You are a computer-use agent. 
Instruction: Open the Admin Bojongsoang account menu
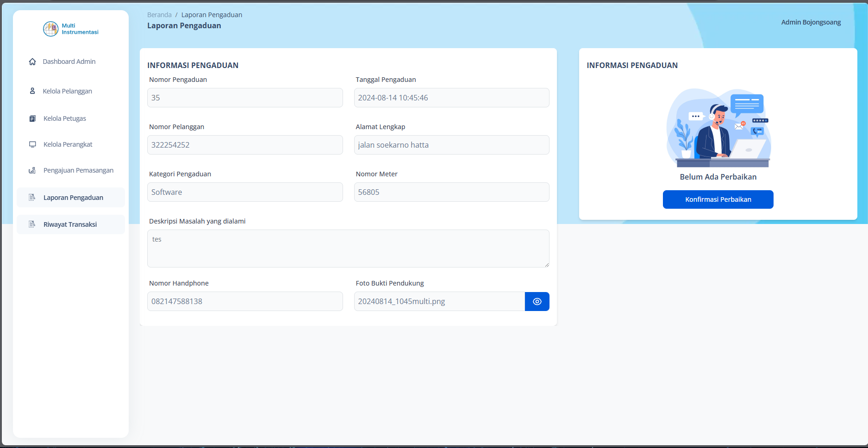(x=811, y=22)
